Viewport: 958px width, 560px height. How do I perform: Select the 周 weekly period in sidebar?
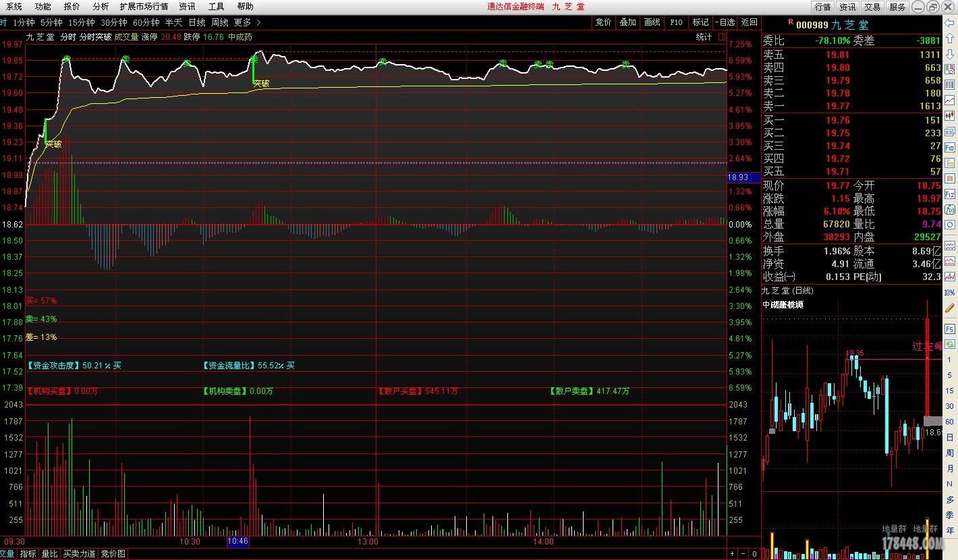[x=950, y=453]
